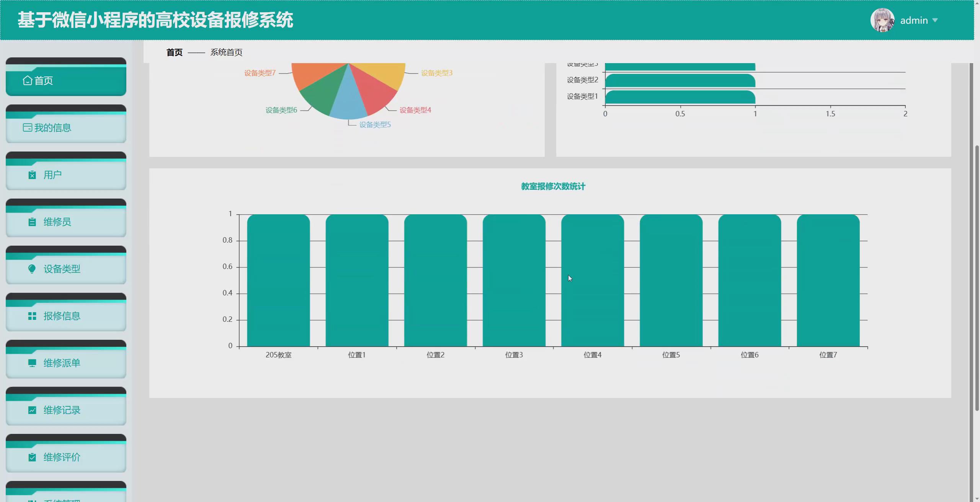Click the lightbulb icon beside 设备类型
980x502 pixels.
point(32,269)
